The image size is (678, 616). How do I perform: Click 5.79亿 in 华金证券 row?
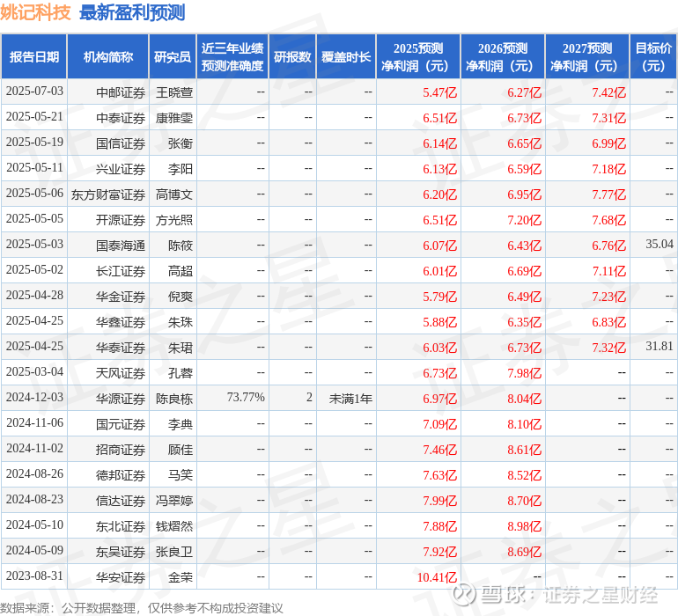pos(439,296)
